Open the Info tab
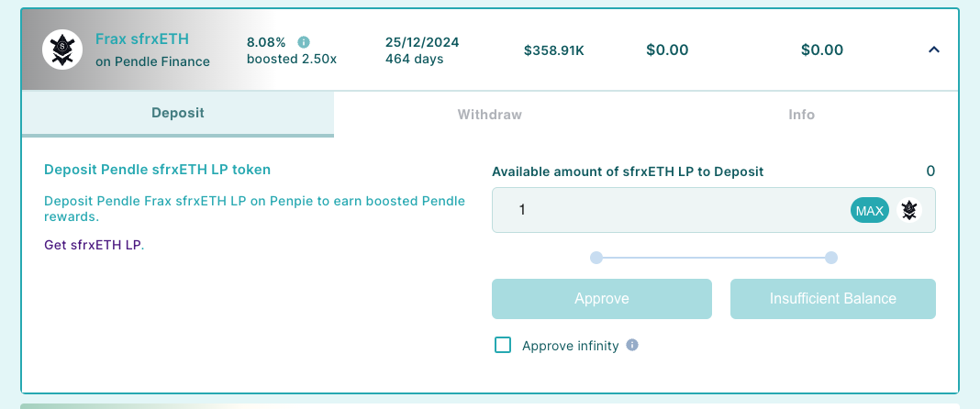 point(801,115)
